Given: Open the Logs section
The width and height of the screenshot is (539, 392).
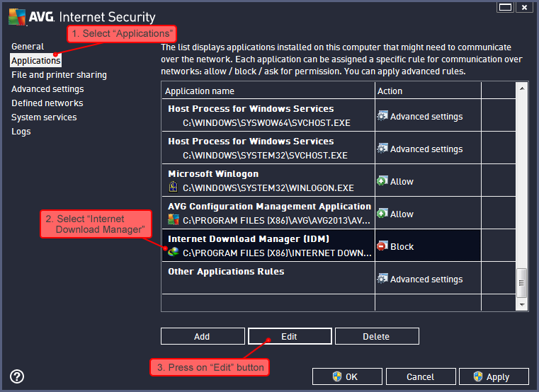Looking at the screenshot, I should click(21, 132).
